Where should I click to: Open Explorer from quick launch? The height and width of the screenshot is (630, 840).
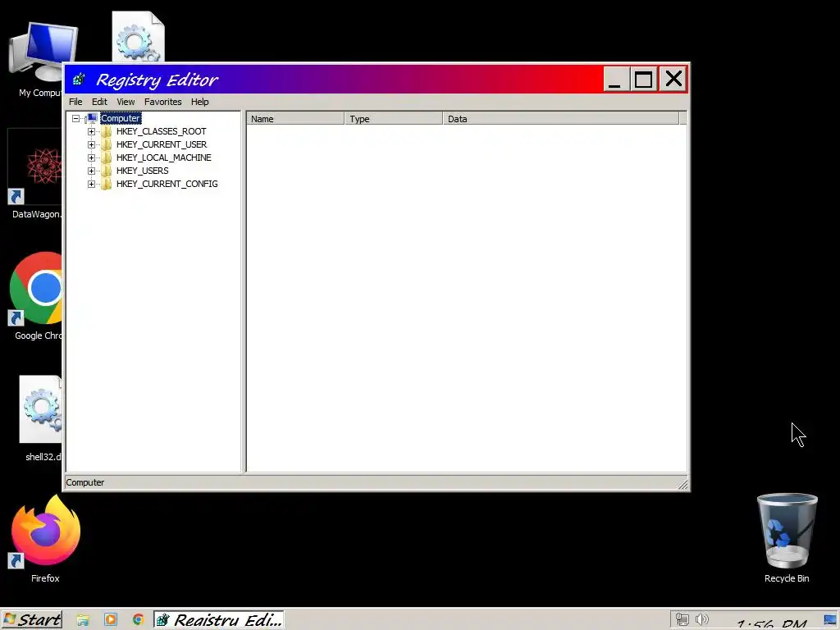(83, 620)
